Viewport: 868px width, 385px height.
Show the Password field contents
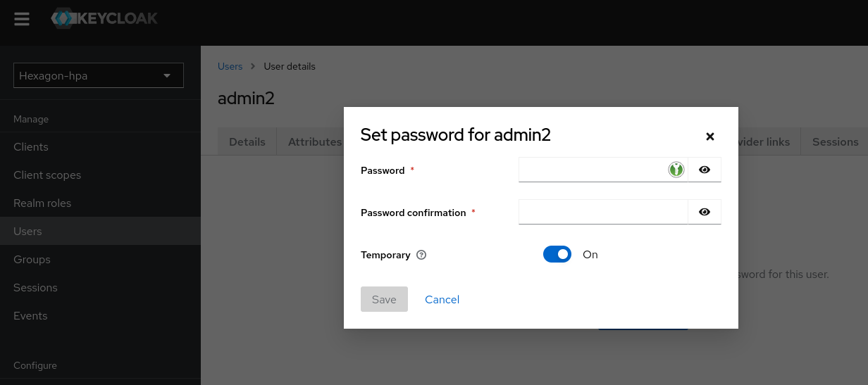pyautogui.click(x=705, y=170)
